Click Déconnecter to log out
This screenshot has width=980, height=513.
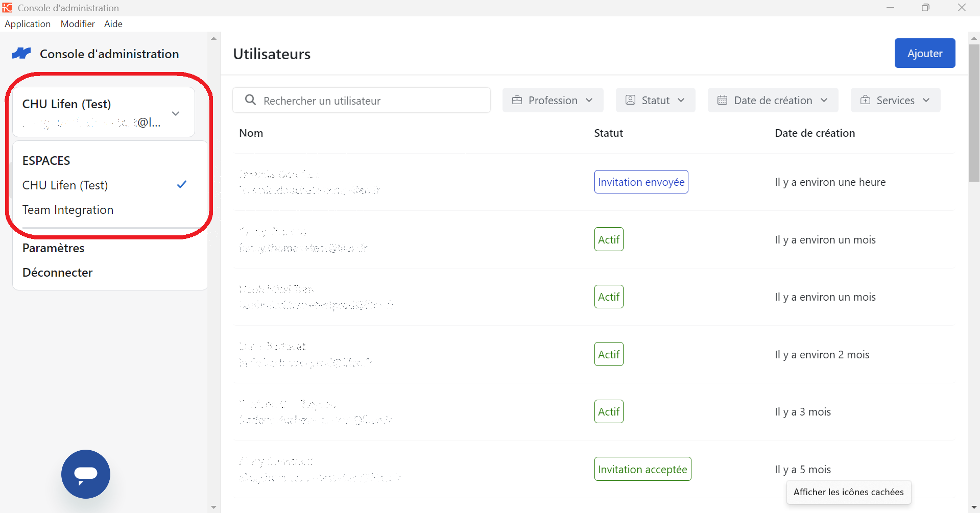(58, 273)
